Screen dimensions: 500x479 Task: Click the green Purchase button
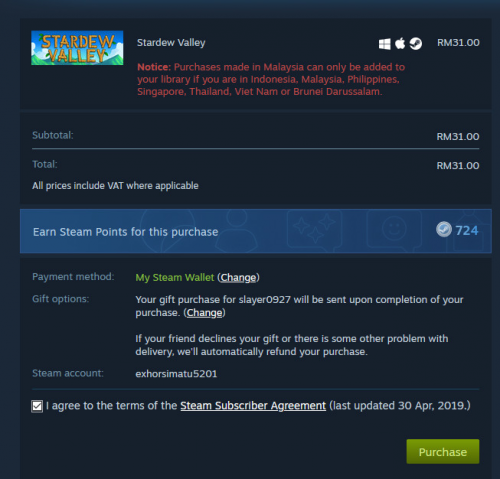click(443, 452)
